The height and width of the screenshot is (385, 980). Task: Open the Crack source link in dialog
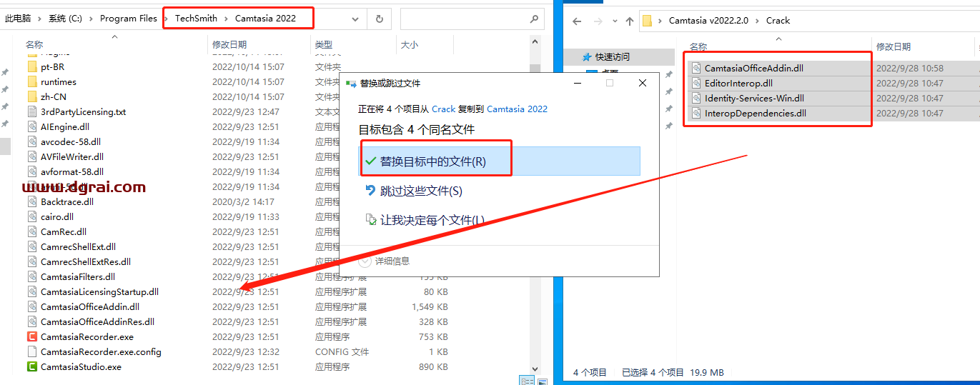coord(443,109)
